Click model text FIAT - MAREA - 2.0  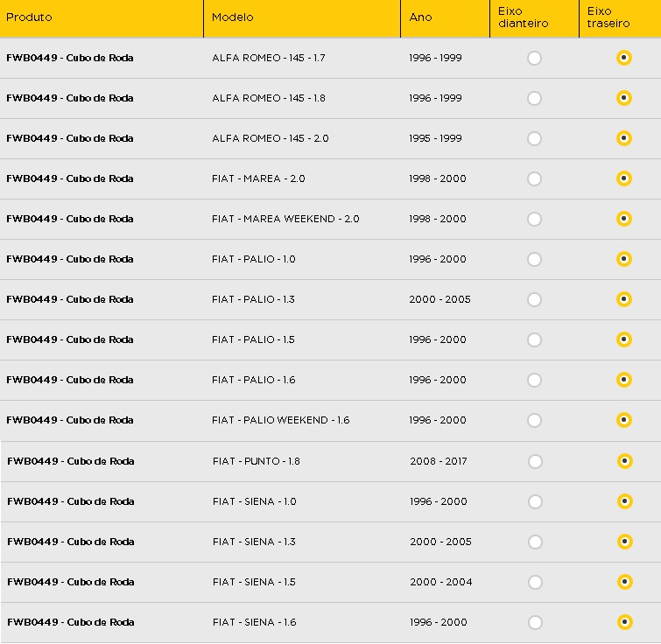pyautogui.click(x=258, y=178)
